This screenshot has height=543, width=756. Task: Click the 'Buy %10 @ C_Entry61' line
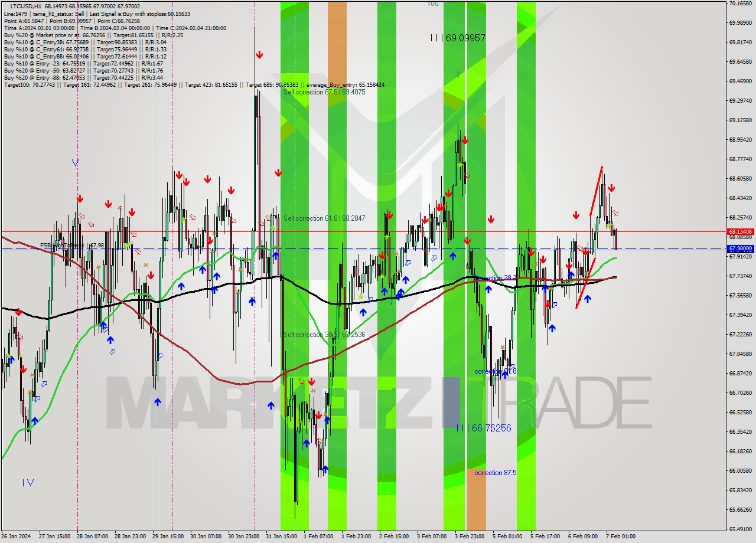point(84,50)
